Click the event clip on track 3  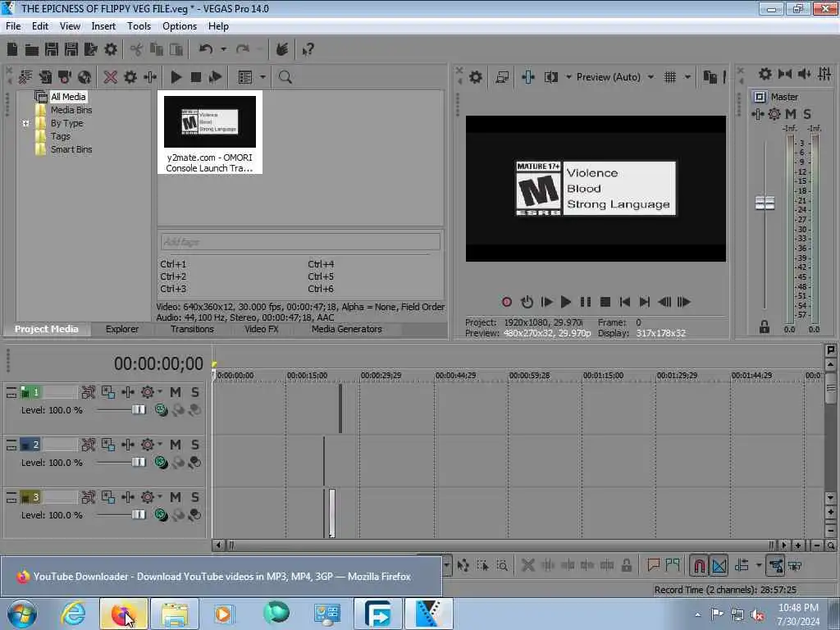coord(332,513)
